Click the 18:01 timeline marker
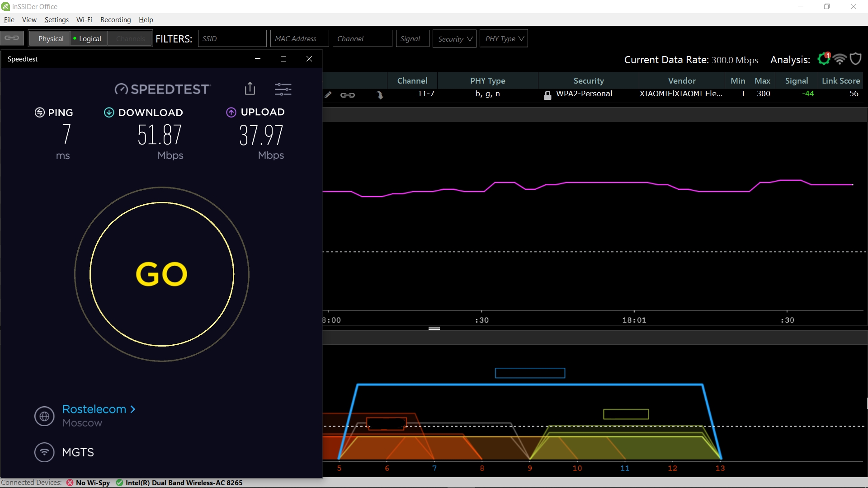This screenshot has height=488, width=868. pyautogui.click(x=634, y=320)
